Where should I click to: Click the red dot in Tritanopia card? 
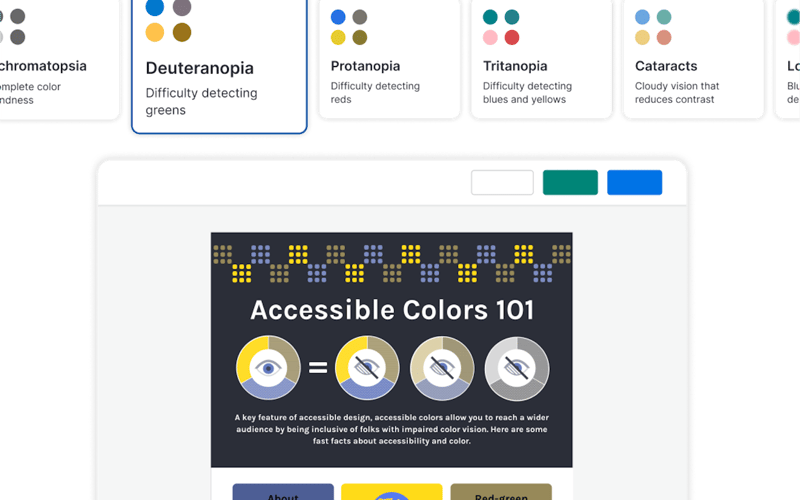[x=512, y=37]
